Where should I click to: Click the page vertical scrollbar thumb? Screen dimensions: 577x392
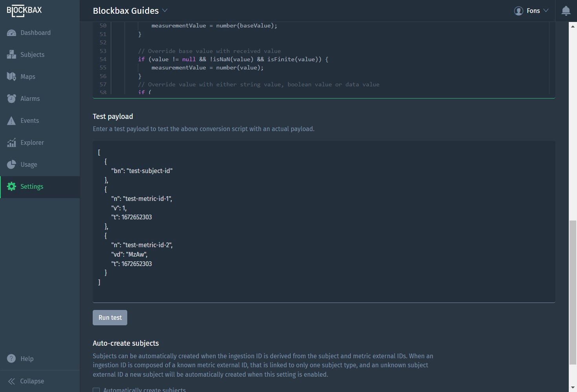[x=573, y=292]
